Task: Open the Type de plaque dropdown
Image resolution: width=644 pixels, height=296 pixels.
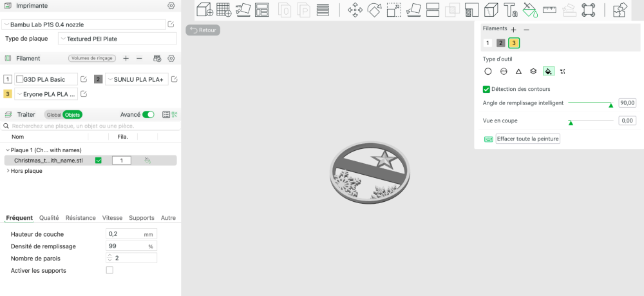Action: (117, 39)
